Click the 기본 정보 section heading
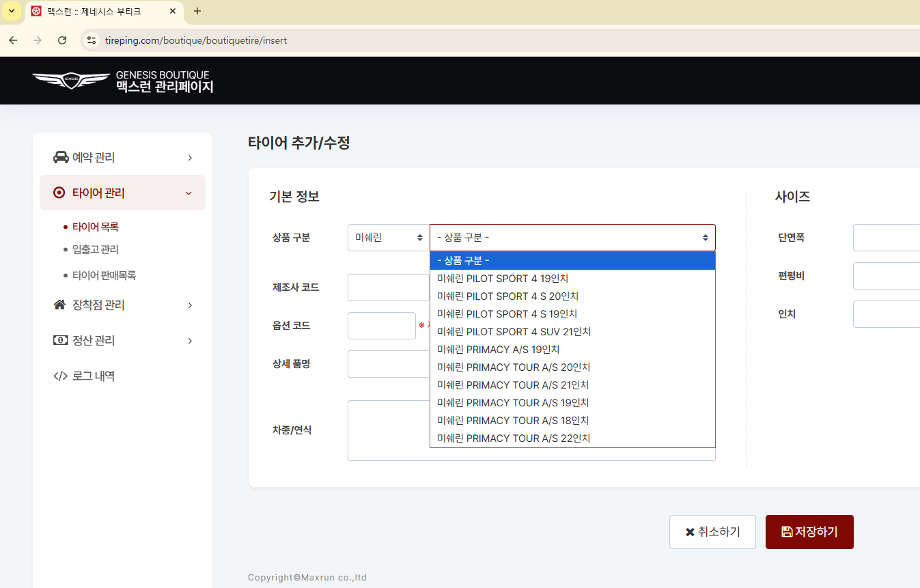Image resolution: width=920 pixels, height=588 pixels. point(294,197)
